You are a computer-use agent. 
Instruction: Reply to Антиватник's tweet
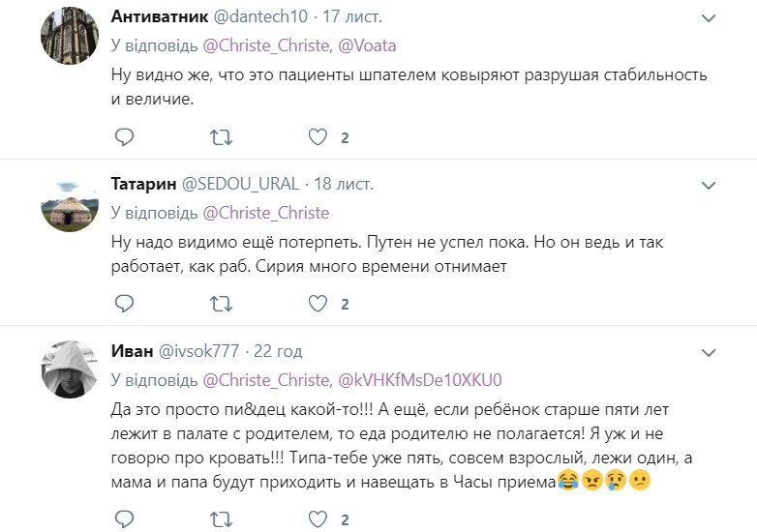pos(123,137)
